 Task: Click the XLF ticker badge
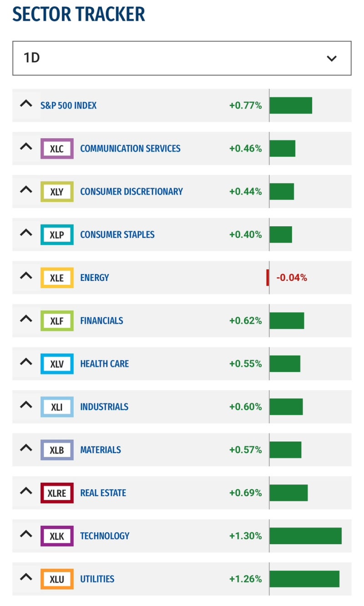click(57, 321)
